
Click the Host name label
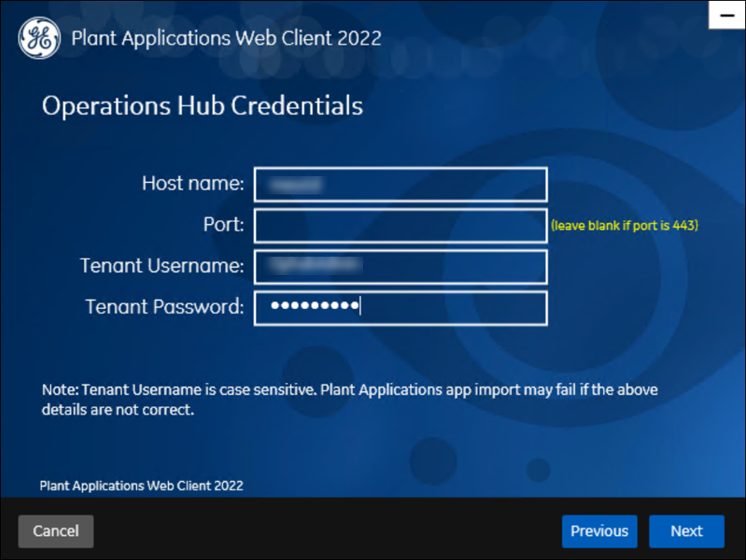click(193, 183)
